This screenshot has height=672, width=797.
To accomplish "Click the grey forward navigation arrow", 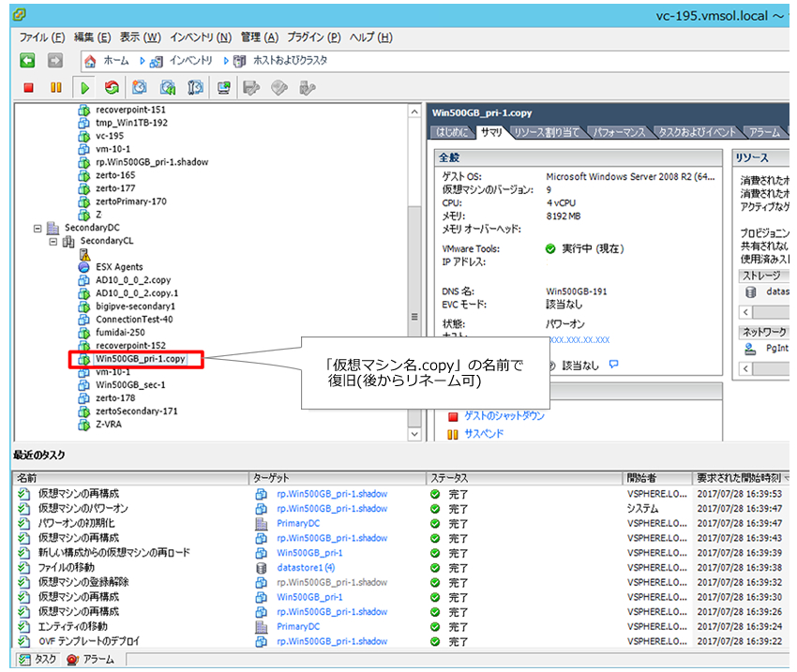I will click(x=55, y=60).
